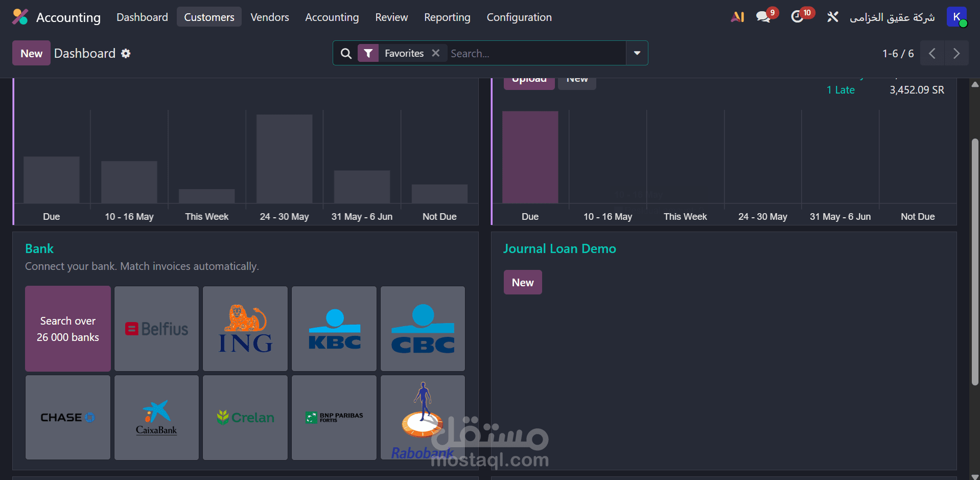Screen dimensions: 980x480
Task: Click the 3,452.09 SR amount
Action: (917, 90)
